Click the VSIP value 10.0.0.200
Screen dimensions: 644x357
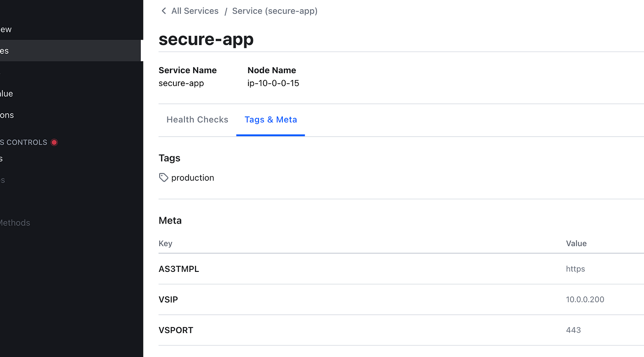click(x=585, y=299)
